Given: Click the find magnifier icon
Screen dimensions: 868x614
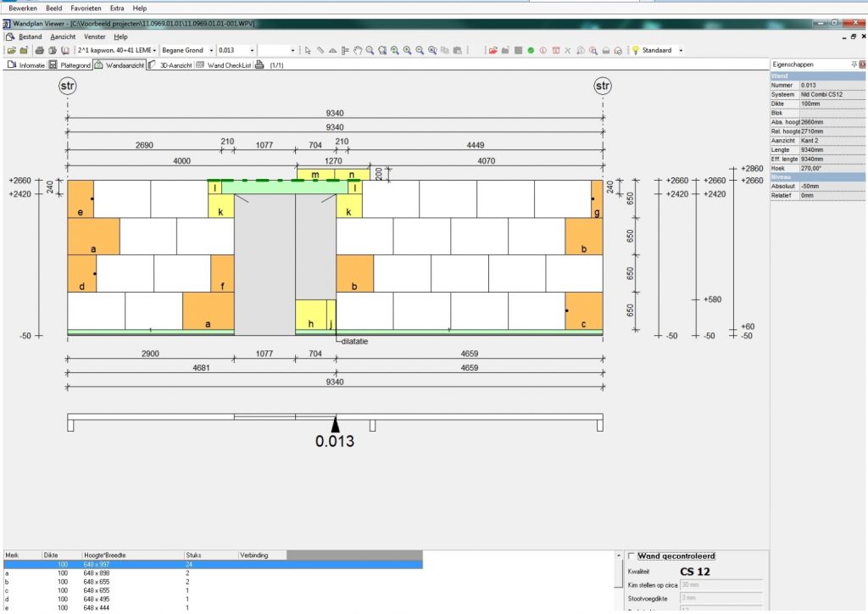Looking at the screenshot, I should pos(593,50).
